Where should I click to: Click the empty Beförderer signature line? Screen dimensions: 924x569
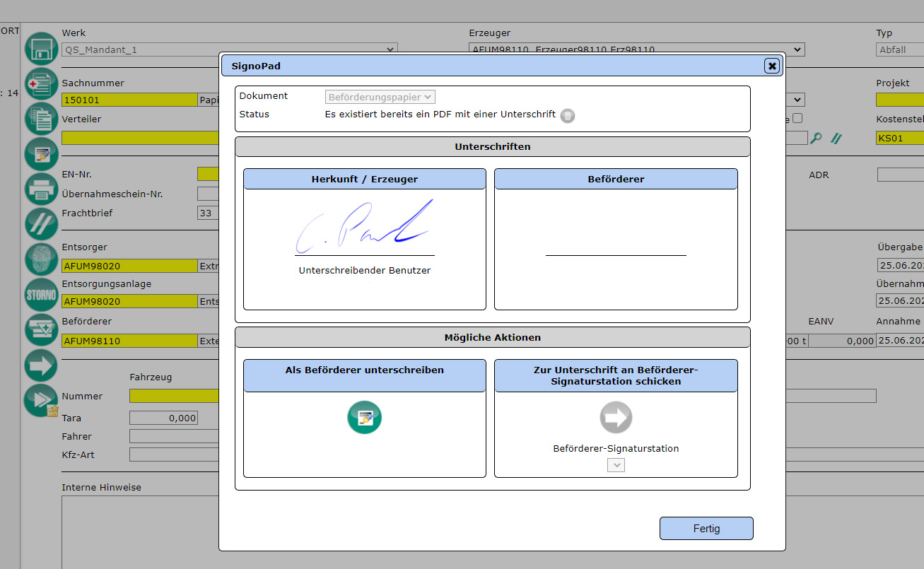tap(616, 255)
